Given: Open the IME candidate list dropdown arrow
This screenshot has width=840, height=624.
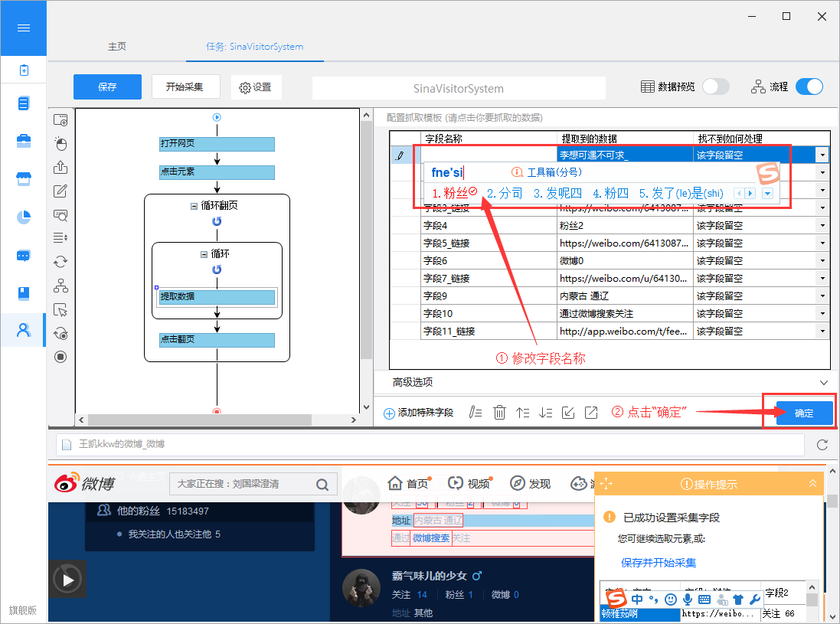Looking at the screenshot, I should 768,194.
